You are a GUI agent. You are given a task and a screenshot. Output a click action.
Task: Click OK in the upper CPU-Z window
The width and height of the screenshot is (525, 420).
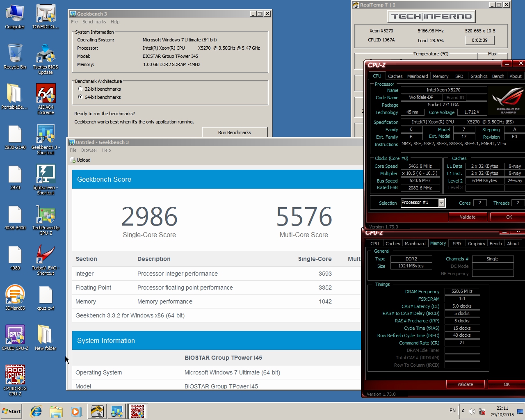pyautogui.click(x=509, y=217)
